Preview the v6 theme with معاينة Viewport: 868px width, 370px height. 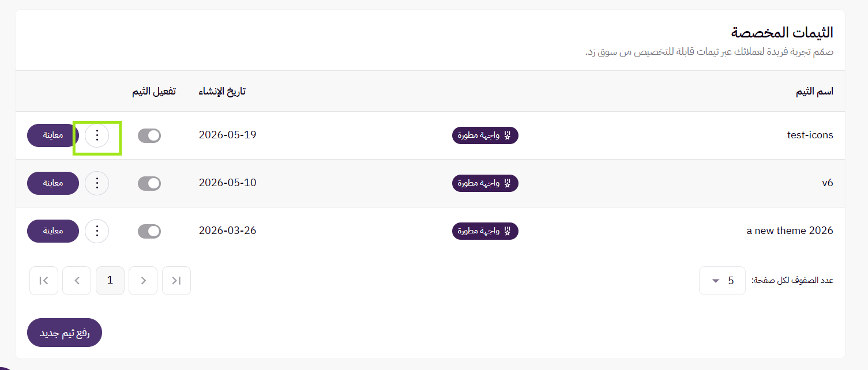point(53,183)
